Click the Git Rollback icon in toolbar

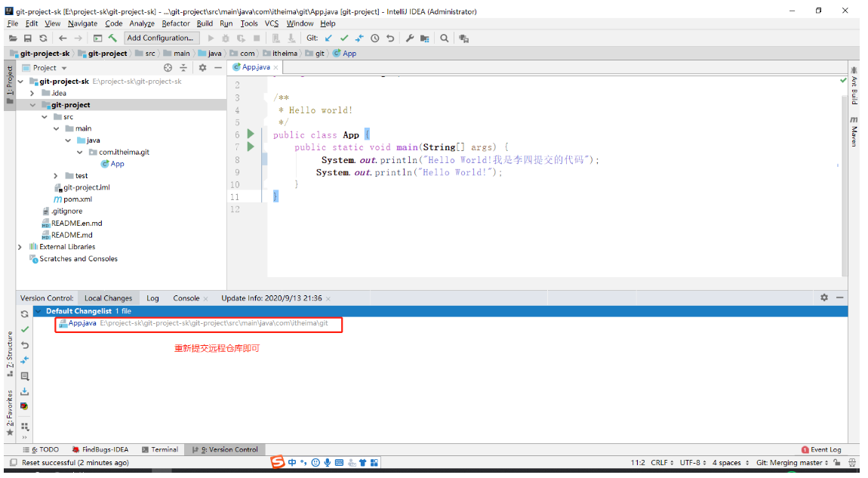pyautogui.click(x=390, y=39)
